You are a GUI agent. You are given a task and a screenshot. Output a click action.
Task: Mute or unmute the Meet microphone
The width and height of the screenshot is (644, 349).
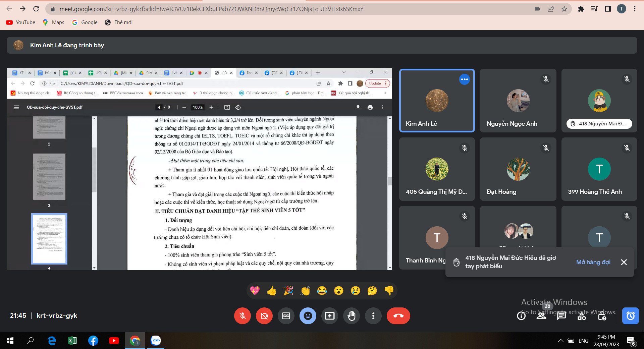coord(243,316)
